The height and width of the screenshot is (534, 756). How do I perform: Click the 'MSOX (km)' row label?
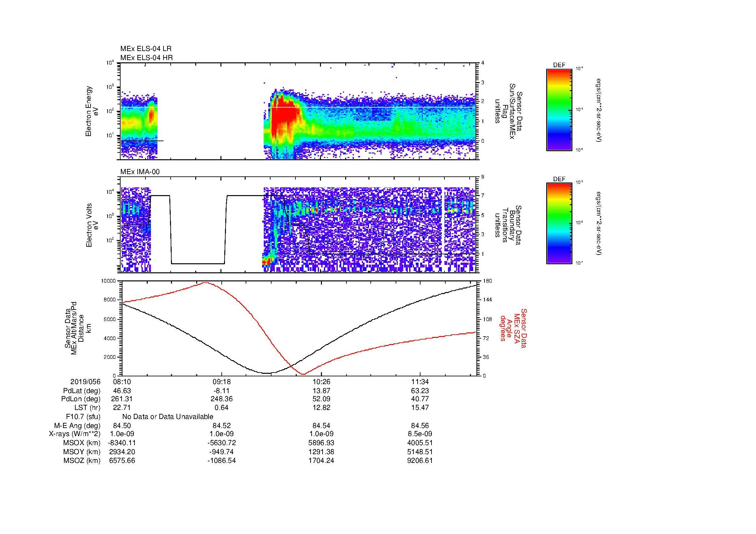(x=82, y=443)
